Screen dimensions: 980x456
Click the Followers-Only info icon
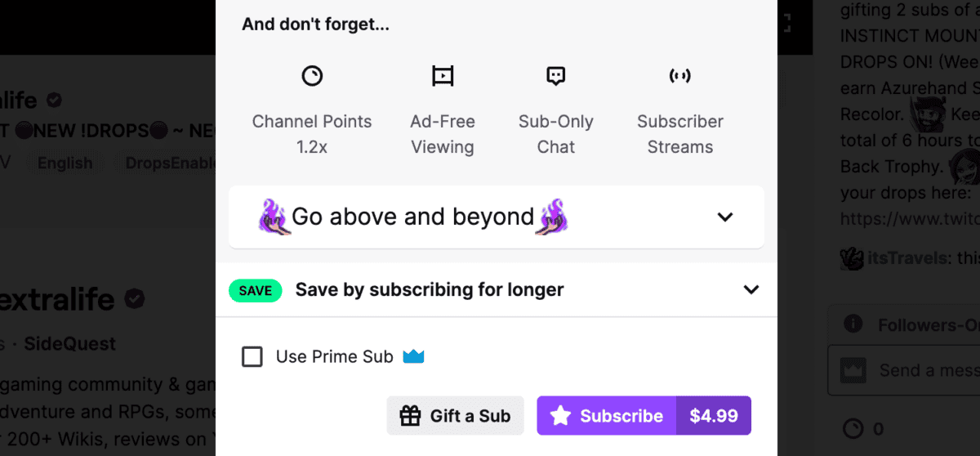point(853,324)
